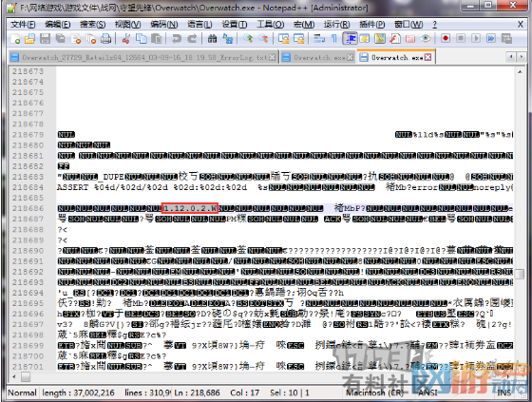Click the Start Recording macro button
This screenshot has height=402, width=532.
point(446,38)
